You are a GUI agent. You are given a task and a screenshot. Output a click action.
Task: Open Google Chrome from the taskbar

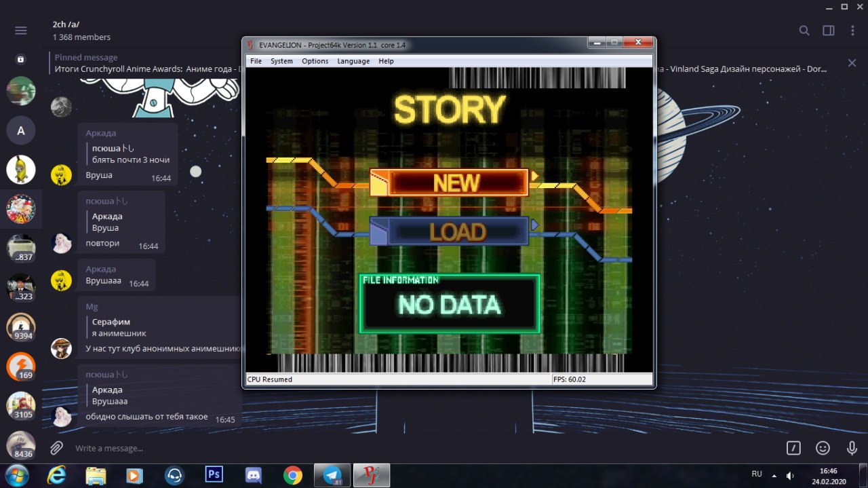tap(293, 475)
